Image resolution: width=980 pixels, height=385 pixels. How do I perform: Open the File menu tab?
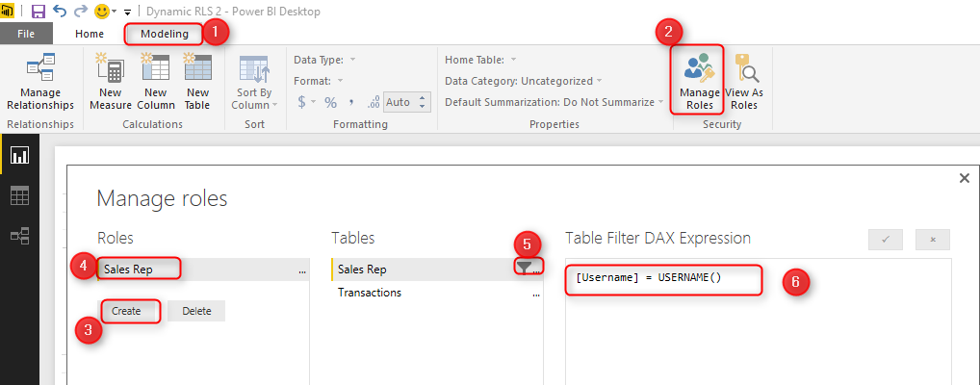coord(26,34)
